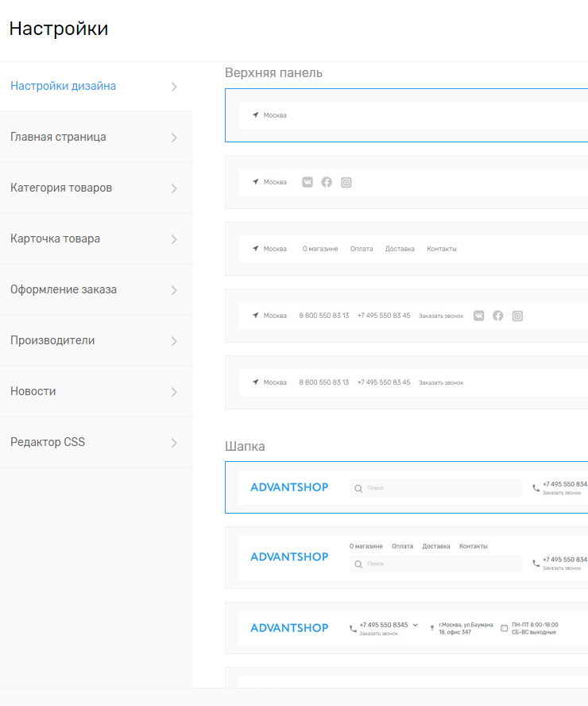Click phone icon in header template showing address
Viewport: 588px width, 706px height.
point(353,628)
